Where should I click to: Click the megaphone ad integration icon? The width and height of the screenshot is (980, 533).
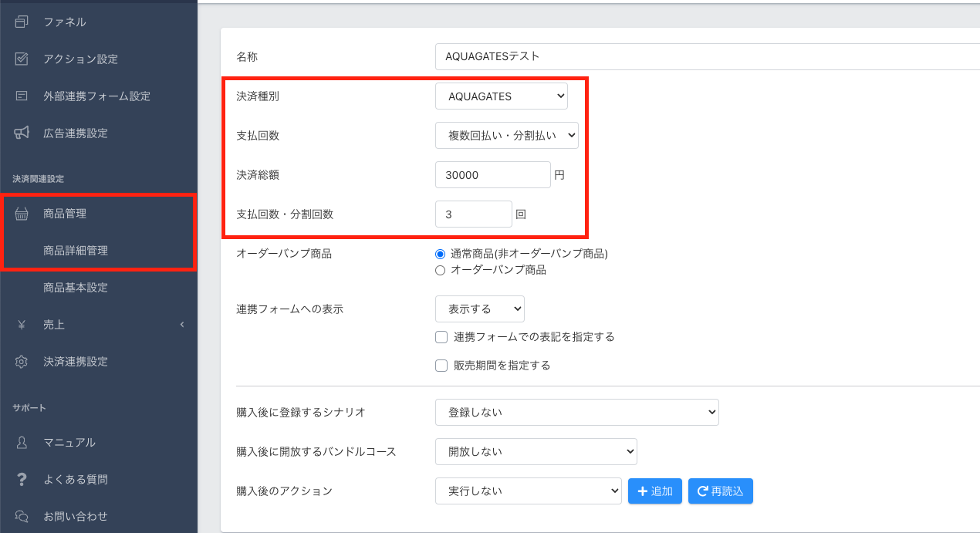[x=22, y=133]
